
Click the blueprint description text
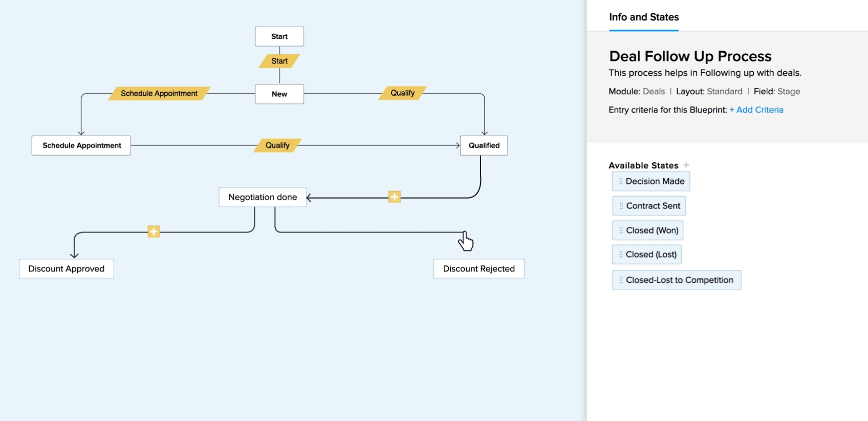[x=705, y=73]
